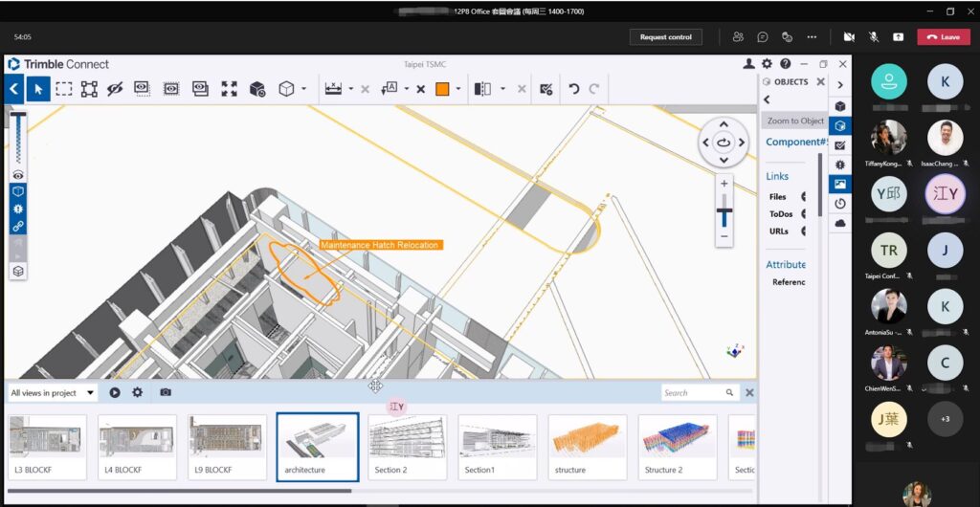Open the All views in project dropdown
This screenshot has width=980, height=507.
click(53, 392)
